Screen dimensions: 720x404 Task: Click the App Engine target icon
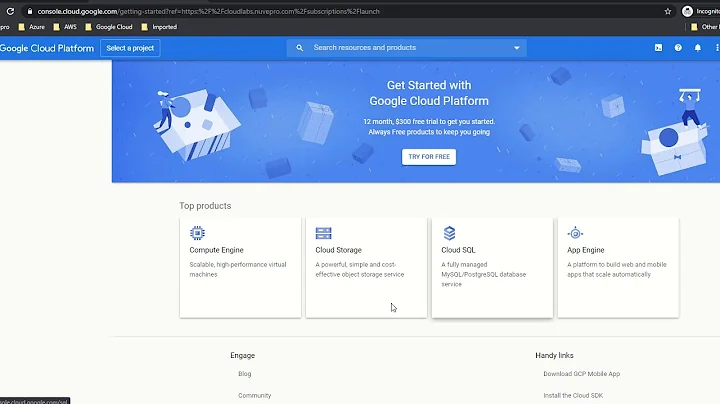[x=575, y=233]
